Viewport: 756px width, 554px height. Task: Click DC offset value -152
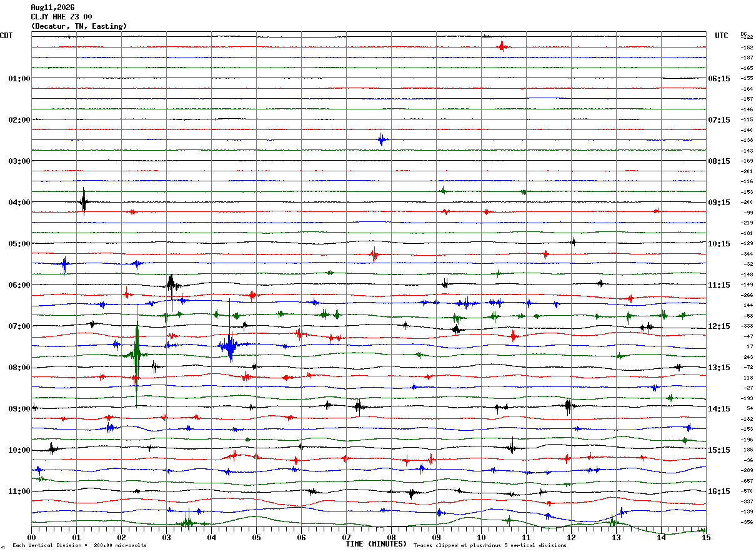(747, 48)
